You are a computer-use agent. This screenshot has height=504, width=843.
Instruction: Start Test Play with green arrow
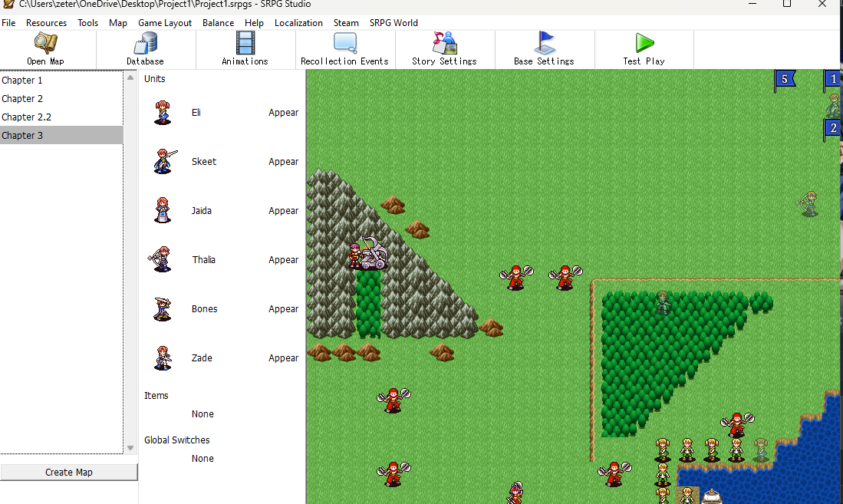click(x=644, y=43)
